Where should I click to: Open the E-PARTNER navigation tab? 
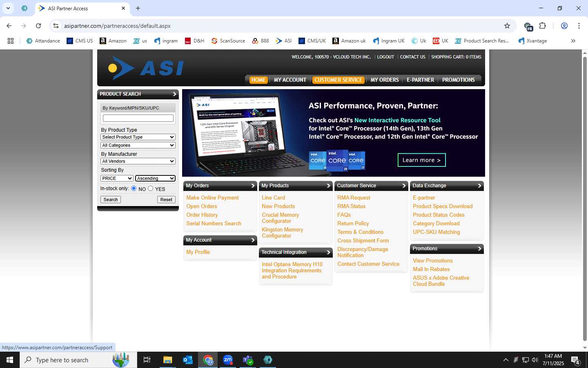421,80
